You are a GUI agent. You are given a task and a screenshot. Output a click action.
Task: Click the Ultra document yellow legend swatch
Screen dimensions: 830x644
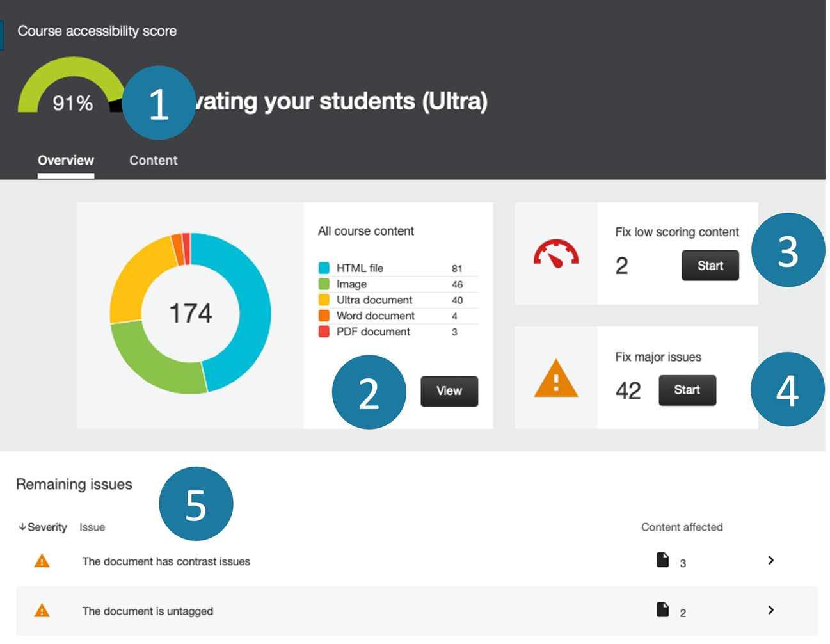pos(324,300)
